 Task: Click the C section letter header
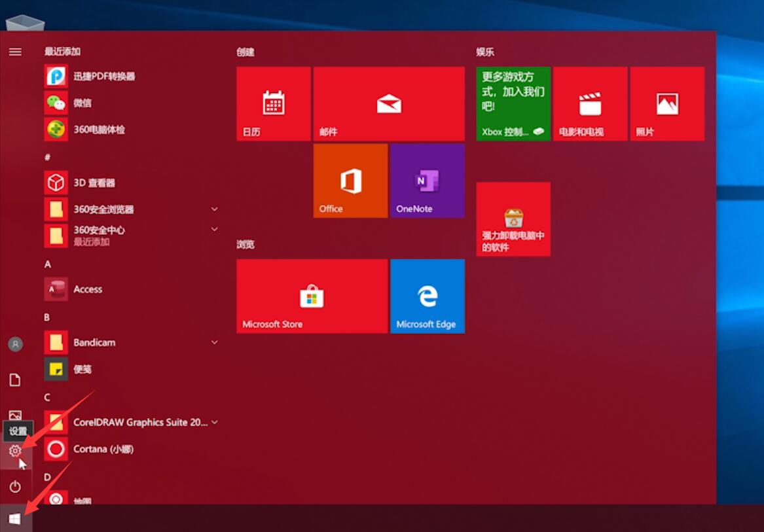point(46,397)
